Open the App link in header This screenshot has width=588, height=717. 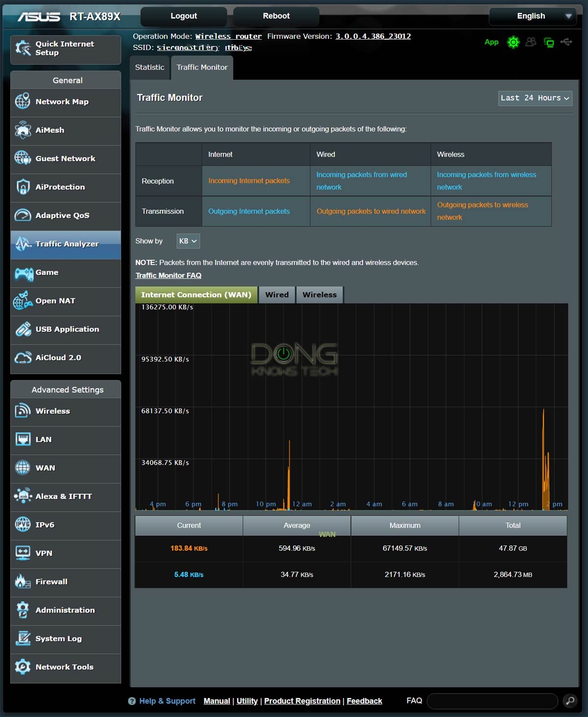pyautogui.click(x=491, y=42)
